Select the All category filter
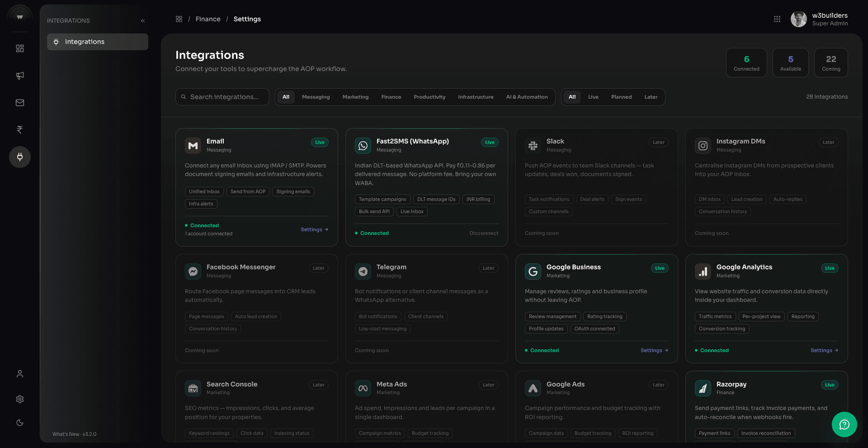 pyautogui.click(x=286, y=97)
